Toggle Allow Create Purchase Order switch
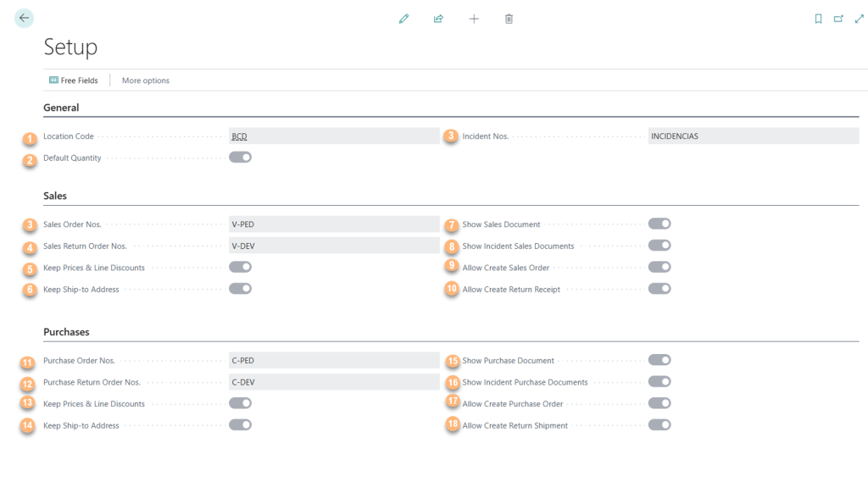The image size is (868, 487). [659, 403]
